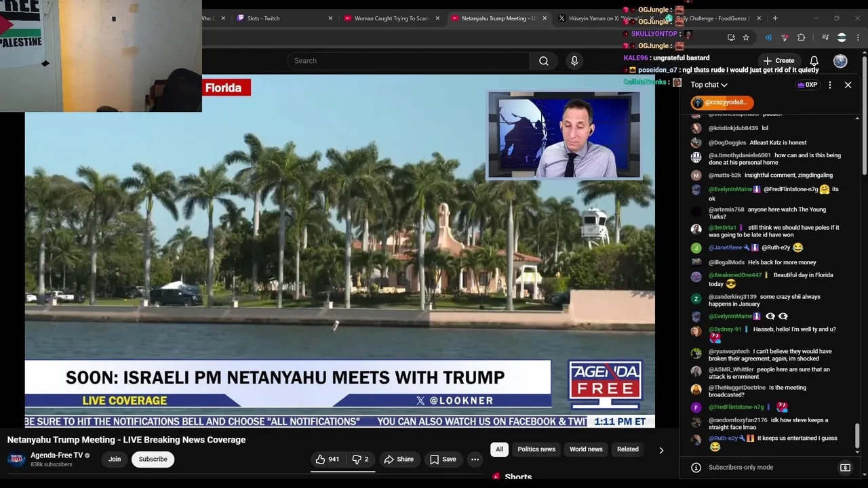Click @zanderking3139 username in chat

click(732, 297)
